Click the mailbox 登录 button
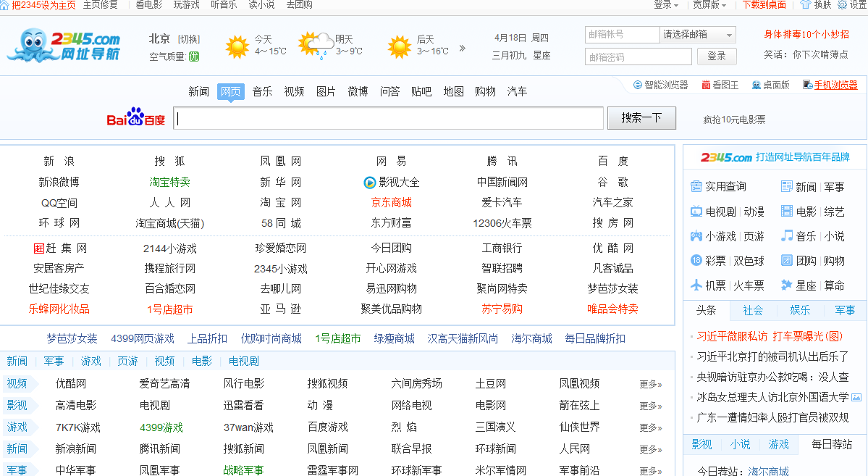 point(716,56)
